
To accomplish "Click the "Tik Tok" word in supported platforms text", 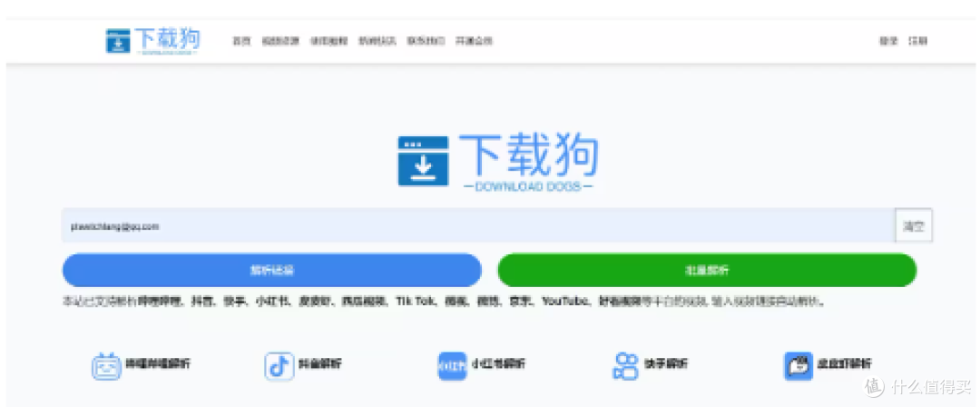I will click(x=415, y=302).
